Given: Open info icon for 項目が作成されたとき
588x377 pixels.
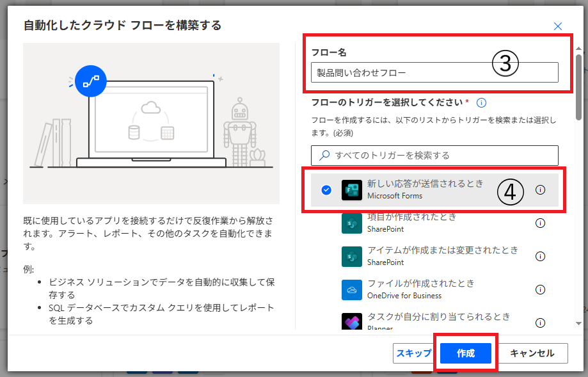Looking at the screenshot, I should click(540, 223).
